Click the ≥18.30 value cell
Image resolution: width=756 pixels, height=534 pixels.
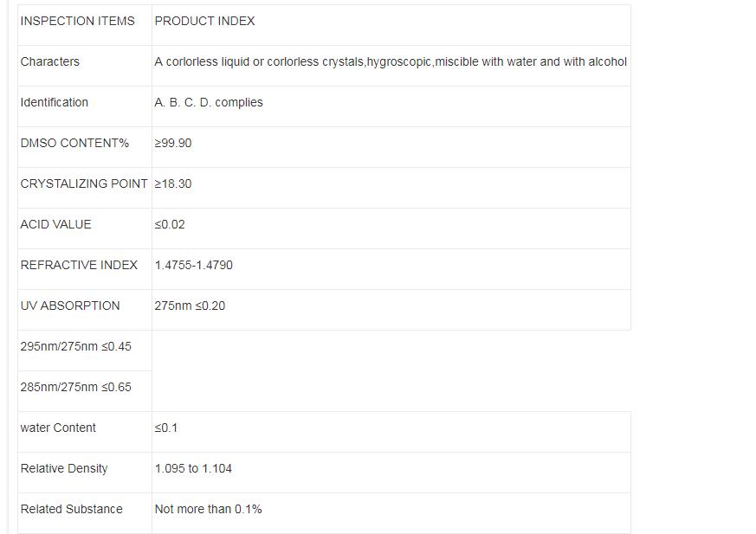tap(173, 183)
